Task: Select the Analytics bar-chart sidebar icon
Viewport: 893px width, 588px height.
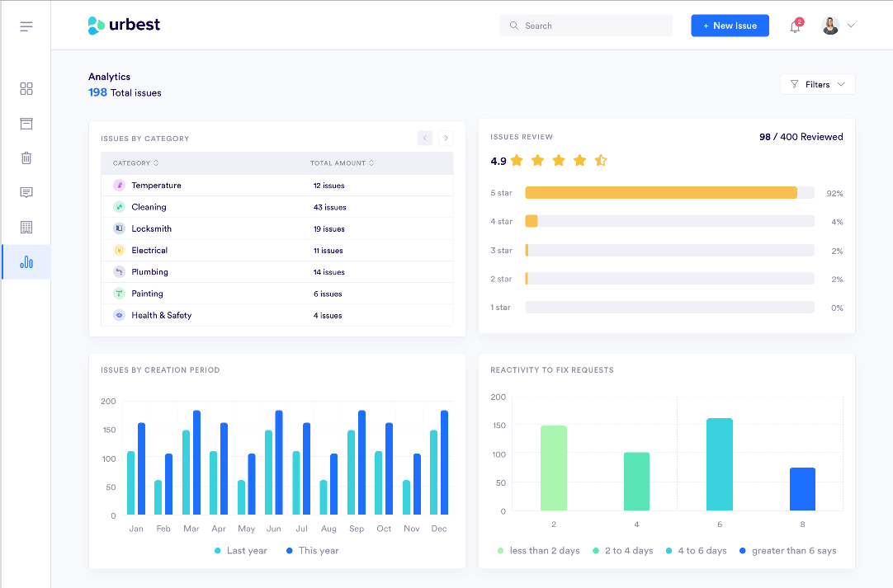Action: [x=26, y=261]
